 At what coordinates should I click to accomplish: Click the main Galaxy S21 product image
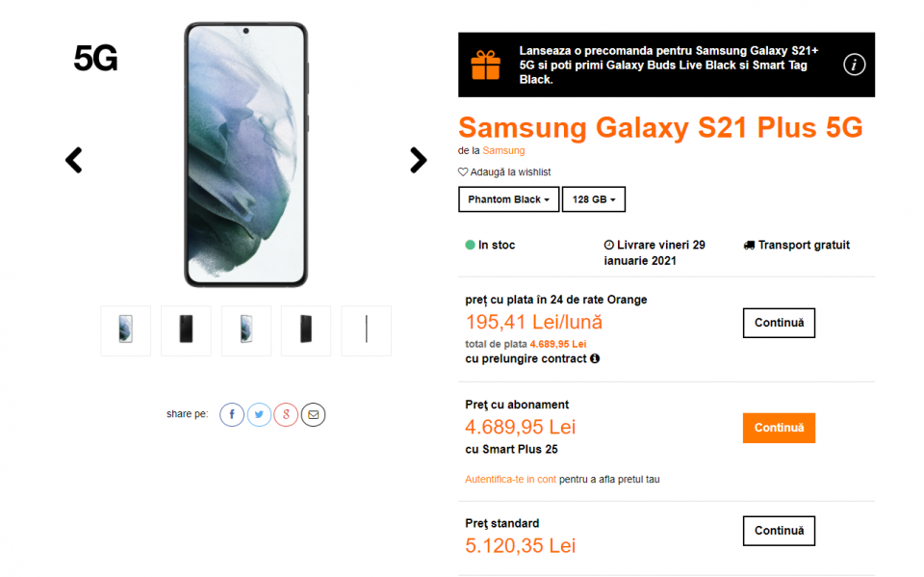click(245, 154)
